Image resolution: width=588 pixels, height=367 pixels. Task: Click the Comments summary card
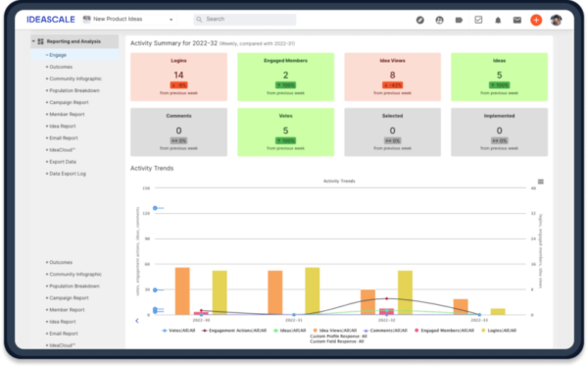pos(179,132)
